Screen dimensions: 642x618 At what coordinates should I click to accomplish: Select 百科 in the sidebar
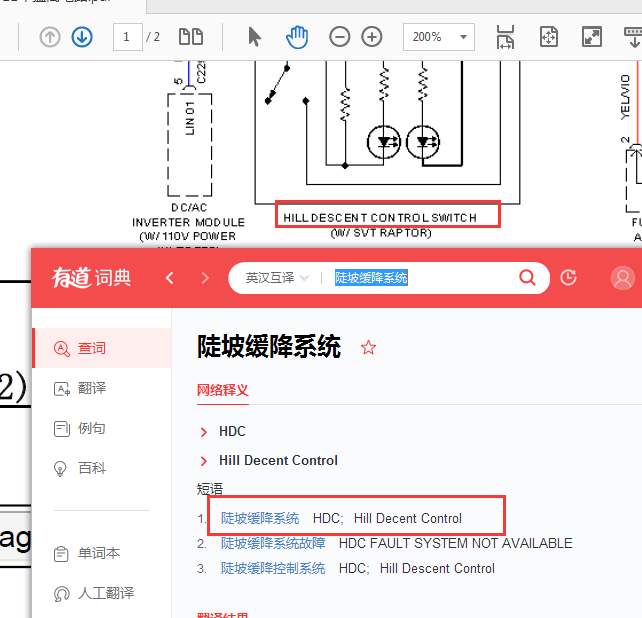click(x=102, y=468)
